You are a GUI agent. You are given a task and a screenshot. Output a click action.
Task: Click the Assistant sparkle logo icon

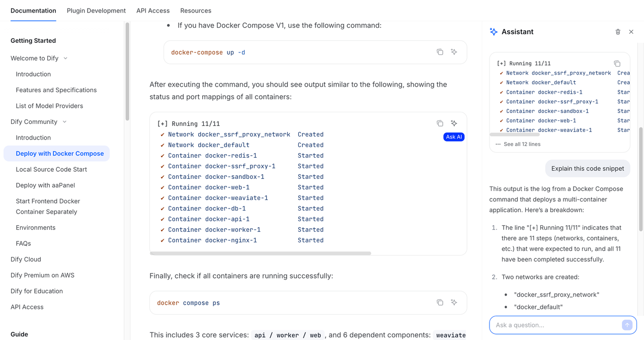click(x=494, y=32)
